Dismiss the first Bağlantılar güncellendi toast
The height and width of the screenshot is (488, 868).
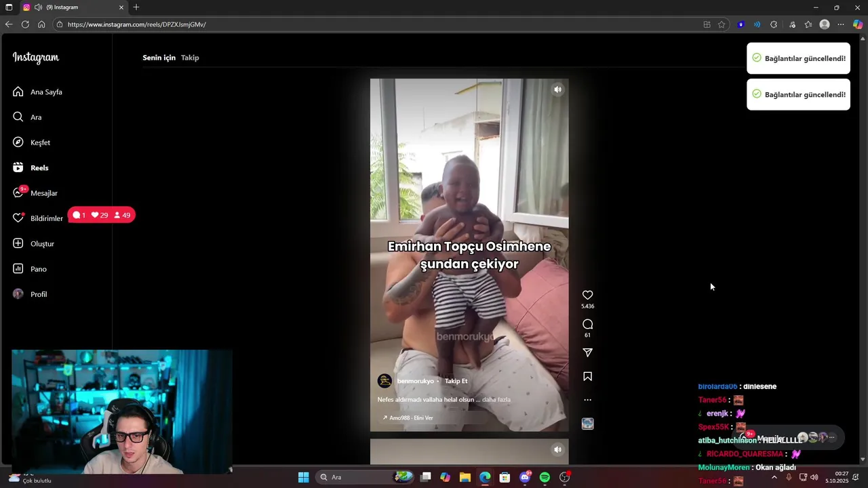(798, 58)
